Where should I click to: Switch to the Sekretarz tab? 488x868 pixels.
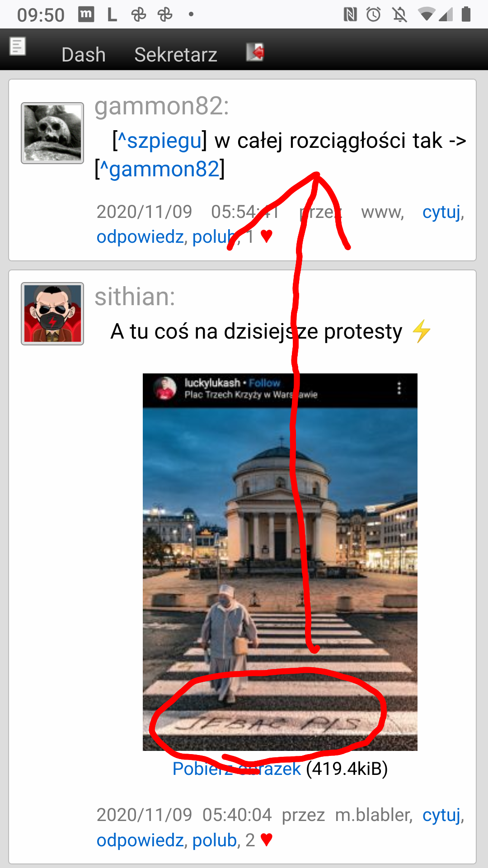(176, 55)
